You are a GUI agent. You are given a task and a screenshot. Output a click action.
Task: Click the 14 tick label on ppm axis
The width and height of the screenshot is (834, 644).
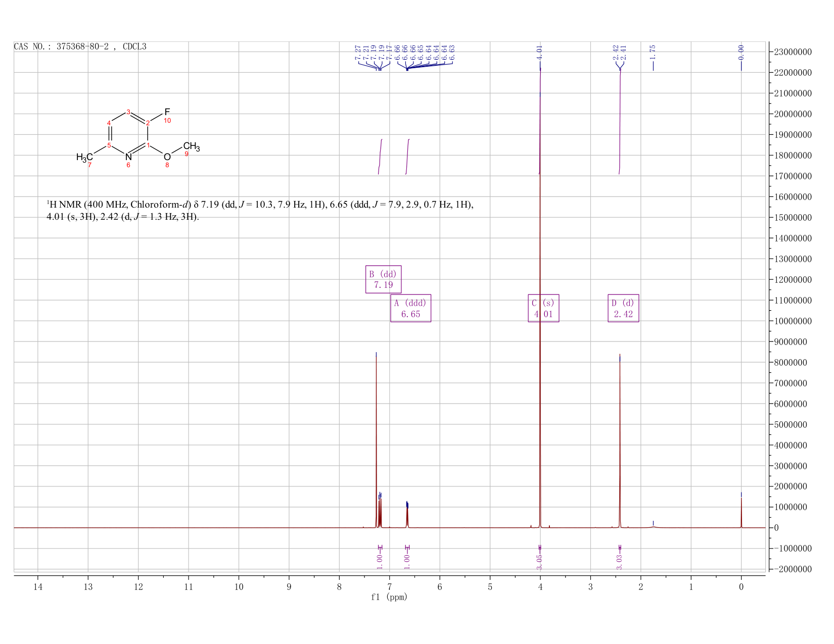coord(37,586)
